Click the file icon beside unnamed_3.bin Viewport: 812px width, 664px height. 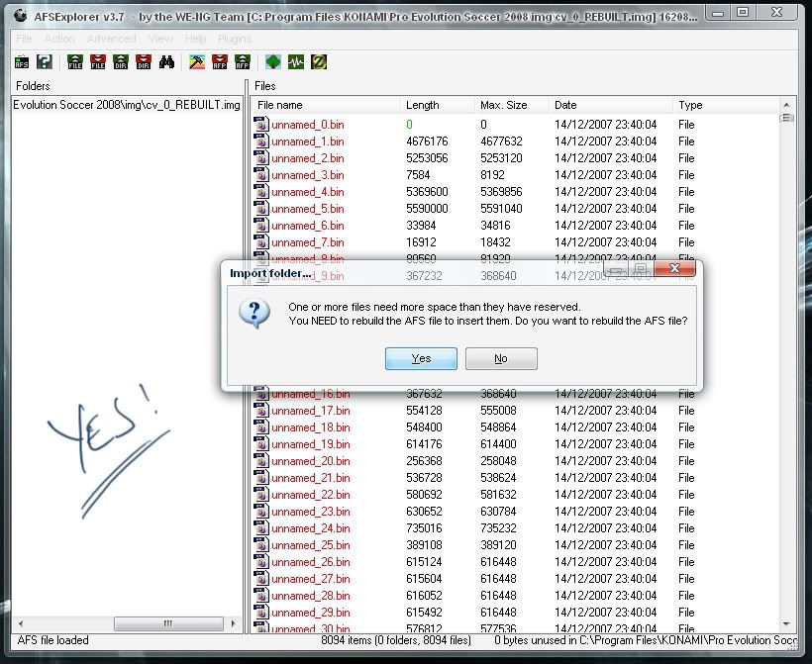(x=261, y=175)
